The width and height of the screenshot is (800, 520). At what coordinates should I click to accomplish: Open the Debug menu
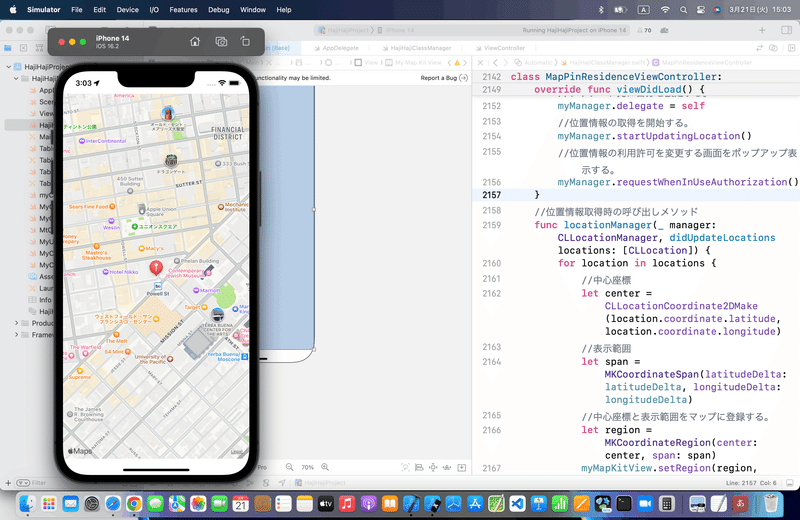tap(218, 10)
